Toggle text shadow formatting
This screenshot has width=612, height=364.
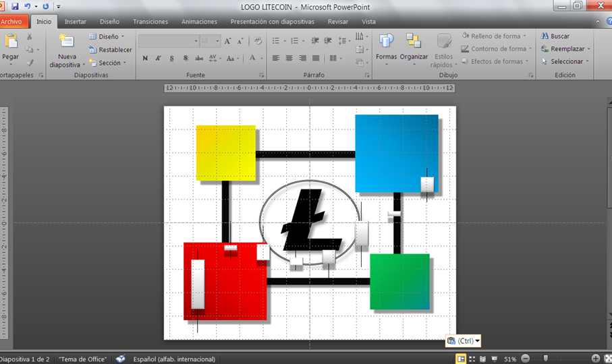(x=186, y=58)
